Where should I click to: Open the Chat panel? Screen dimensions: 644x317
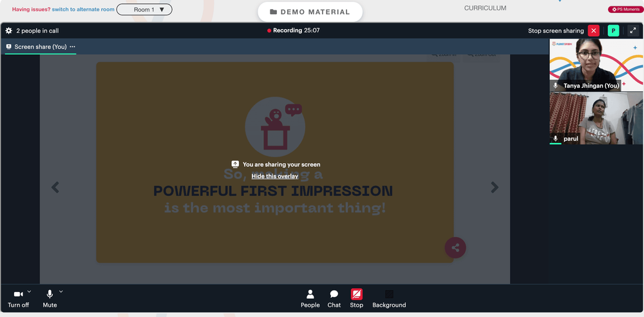(334, 299)
